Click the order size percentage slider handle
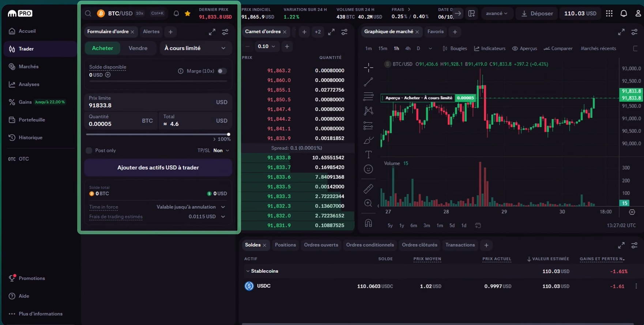This screenshot has height=325, width=644. pyautogui.click(x=229, y=135)
